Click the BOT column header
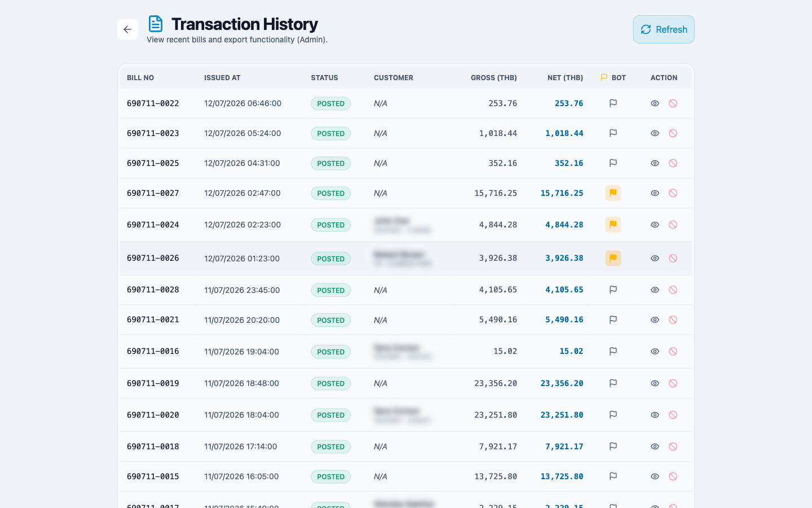 [614, 78]
